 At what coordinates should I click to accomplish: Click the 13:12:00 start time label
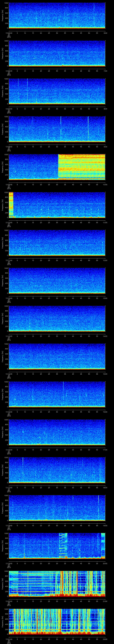[x=9, y=298]
